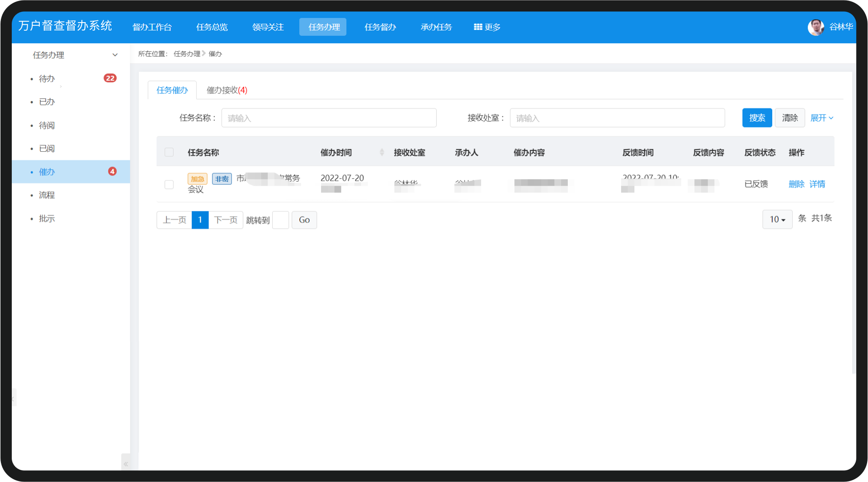Click the blue 搜索 button
The image size is (868, 482).
point(757,118)
